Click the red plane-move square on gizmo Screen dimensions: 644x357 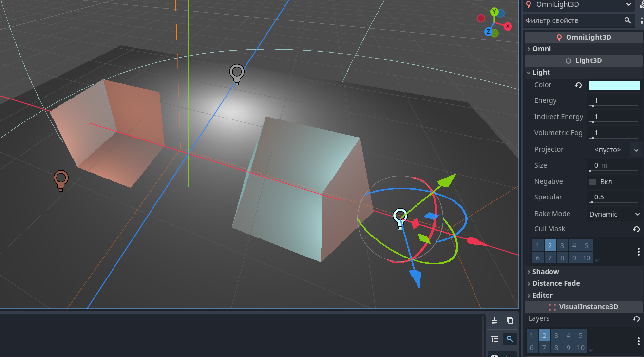415,223
